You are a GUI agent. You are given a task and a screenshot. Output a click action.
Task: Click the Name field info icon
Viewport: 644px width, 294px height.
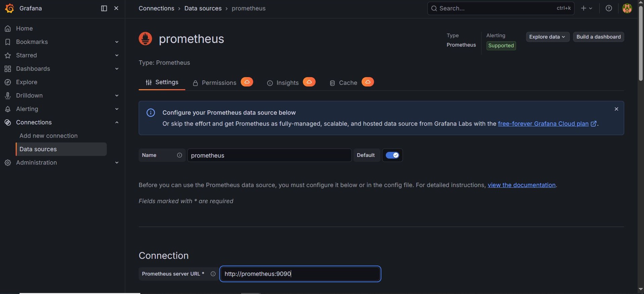coord(180,155)
